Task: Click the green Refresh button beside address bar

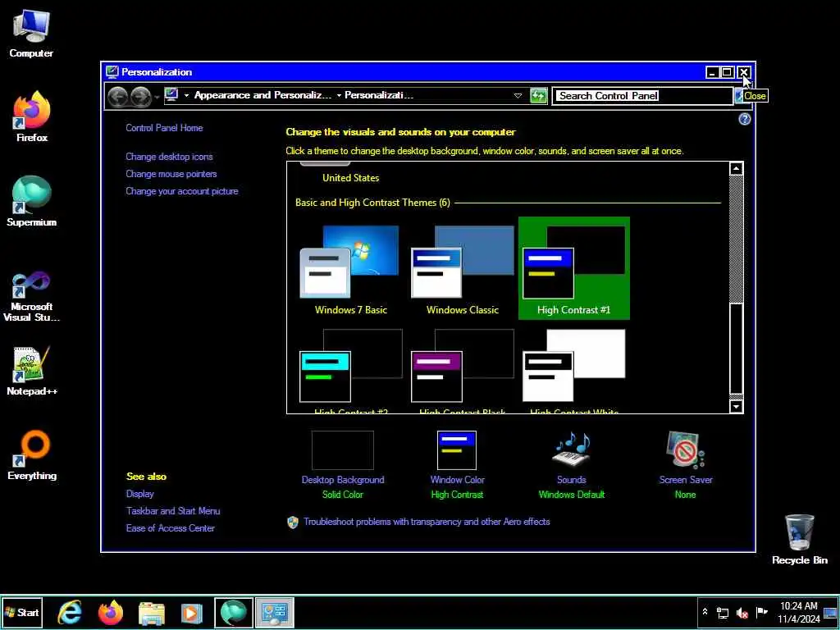Action: [538, 96]
